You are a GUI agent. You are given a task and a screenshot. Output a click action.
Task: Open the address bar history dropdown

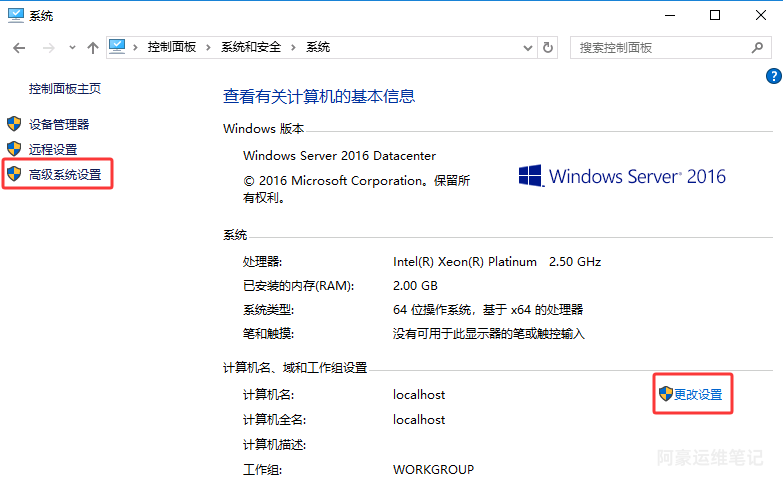(x=527, y=48)
